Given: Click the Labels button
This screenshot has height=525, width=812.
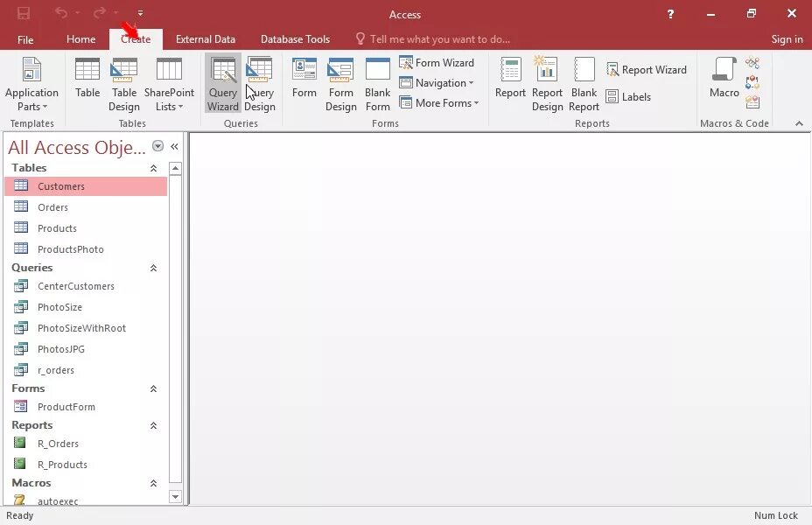Looking at the screenshot, I should pos(628,97).
